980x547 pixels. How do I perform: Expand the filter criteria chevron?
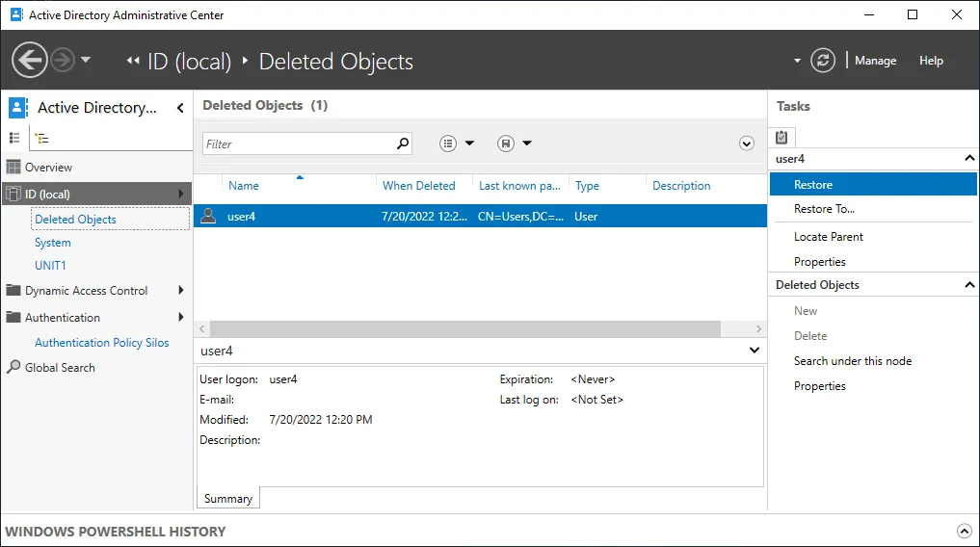click(x=746, y=143)
